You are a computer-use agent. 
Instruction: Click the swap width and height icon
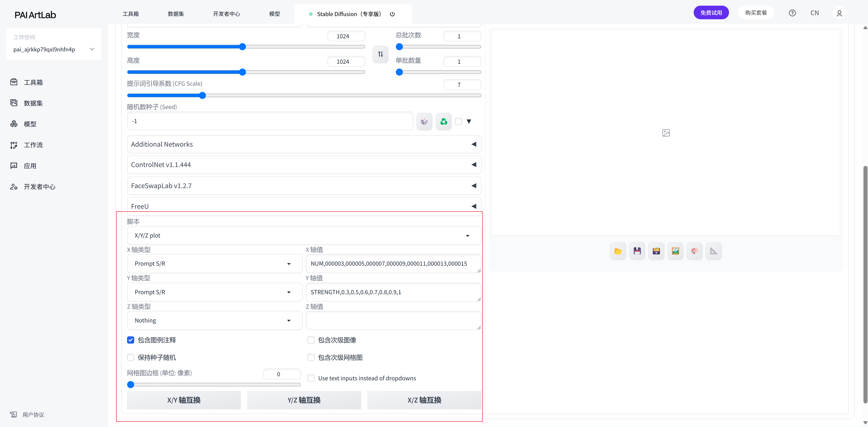click(x=380, y=54)
